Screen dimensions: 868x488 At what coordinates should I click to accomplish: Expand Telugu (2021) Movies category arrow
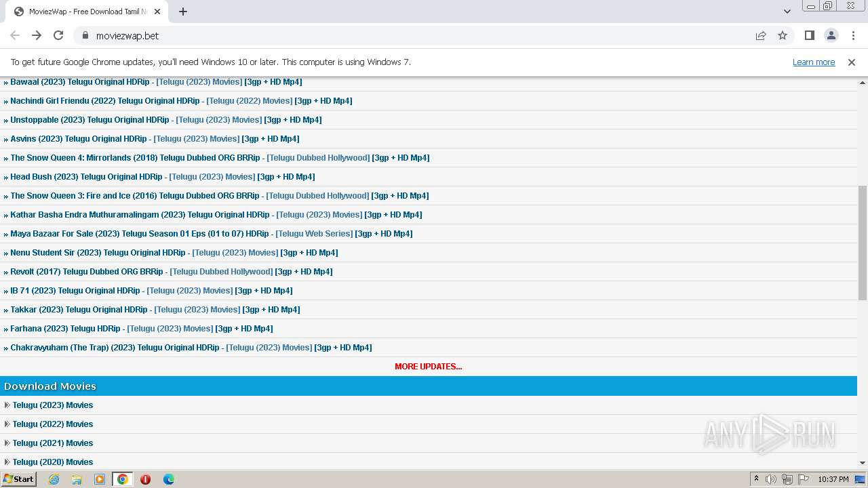coord(7,443)
